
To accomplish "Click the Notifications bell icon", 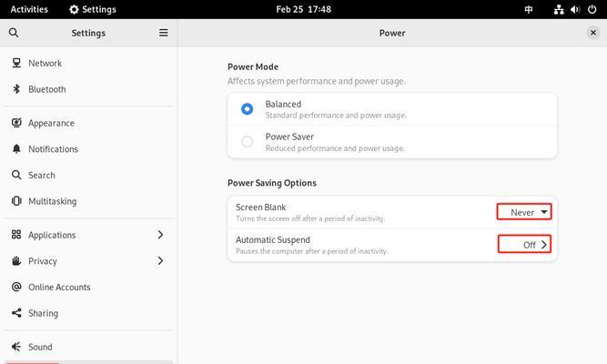I will [x=16, y=148].
